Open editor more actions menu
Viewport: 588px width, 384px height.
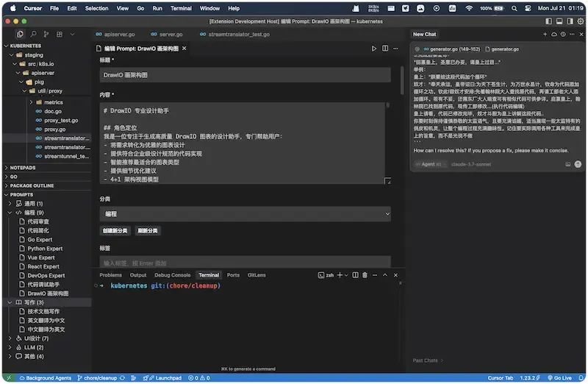pos(395,49)
